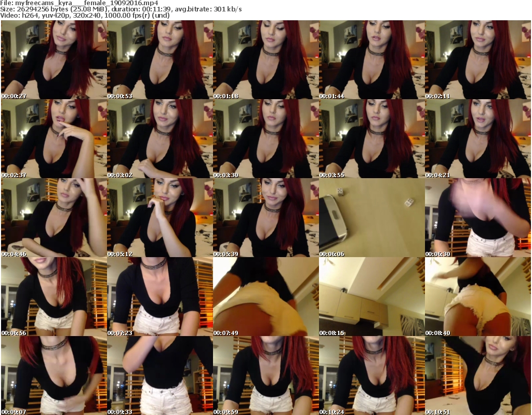
Task: Pick the frame marked 00:04:46
Action: coord(54,218)
